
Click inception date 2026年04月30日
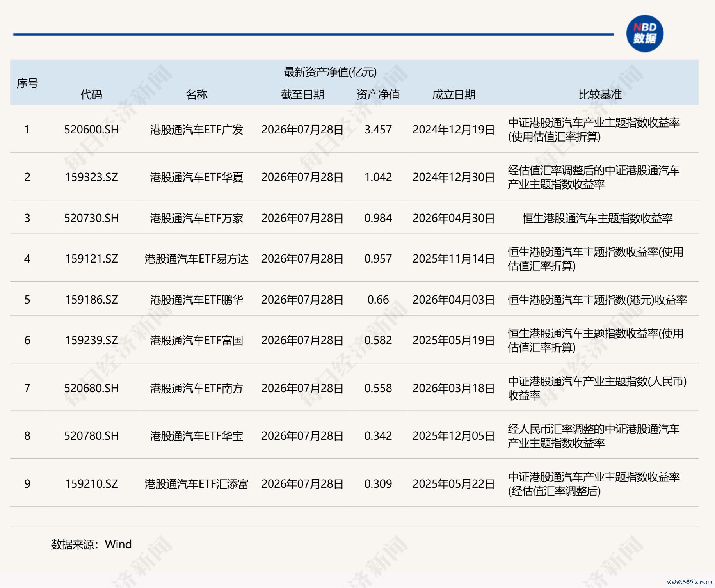pos(454,218)
